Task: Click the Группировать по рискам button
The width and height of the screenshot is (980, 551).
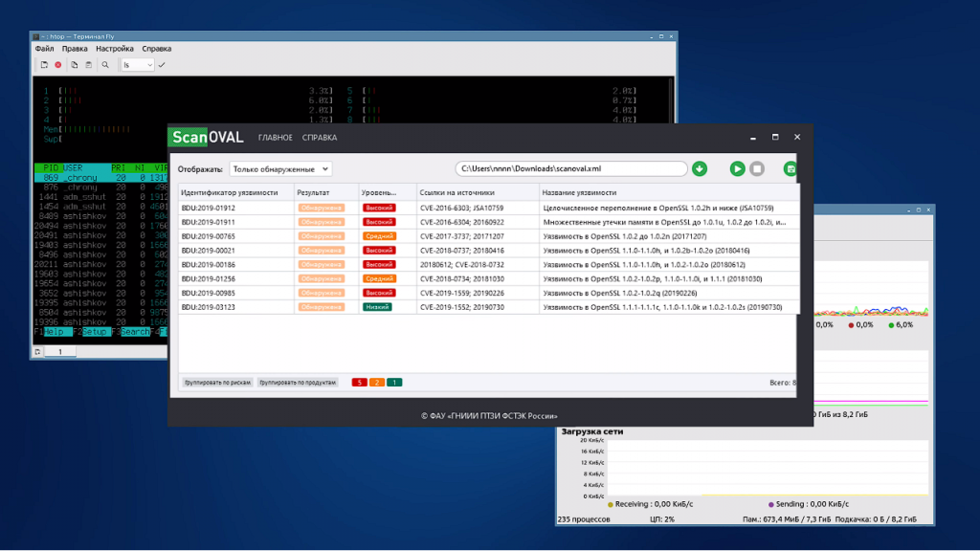Action: point(217,383)
